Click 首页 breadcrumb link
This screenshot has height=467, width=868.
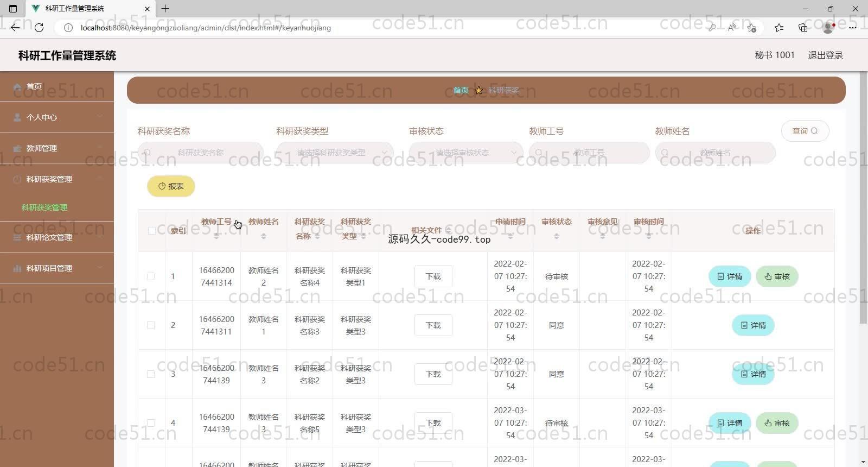pyautogui.click(x=461, y=90)
